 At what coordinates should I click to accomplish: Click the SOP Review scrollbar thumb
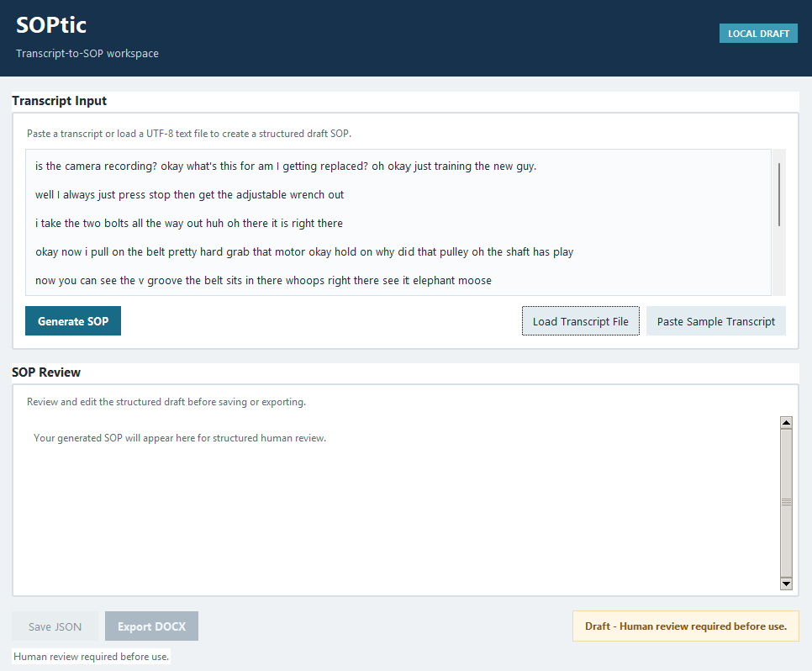coord(786,503)
